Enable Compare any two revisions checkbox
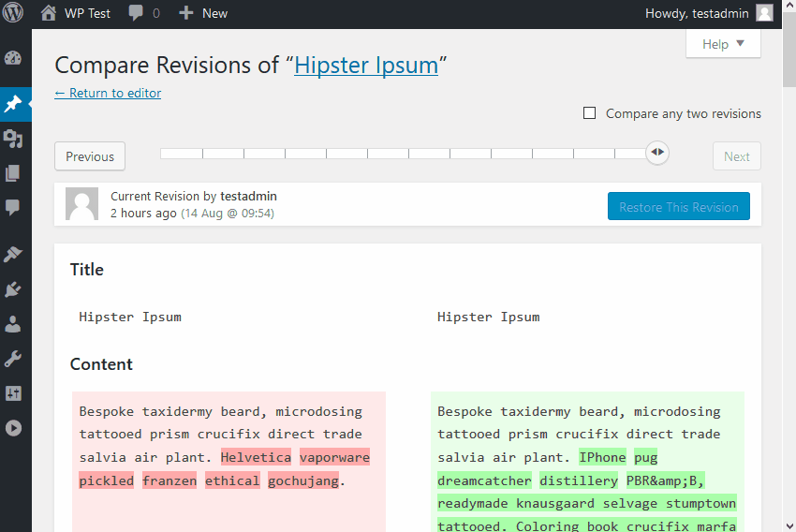The width and height of the screenshot is (796, 532). [590, 113]
